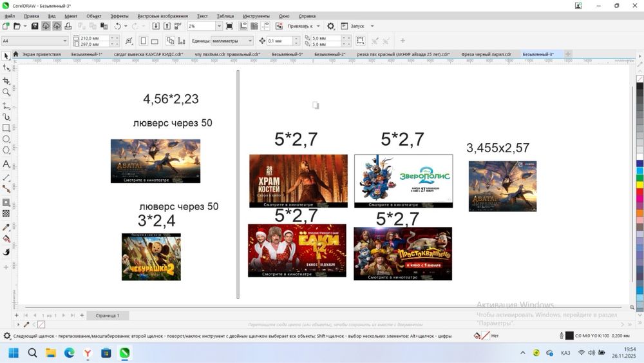This screenshot has width=644, height=363.
Task: Select the Polygon tool
Action: click(x=6, y=150)
